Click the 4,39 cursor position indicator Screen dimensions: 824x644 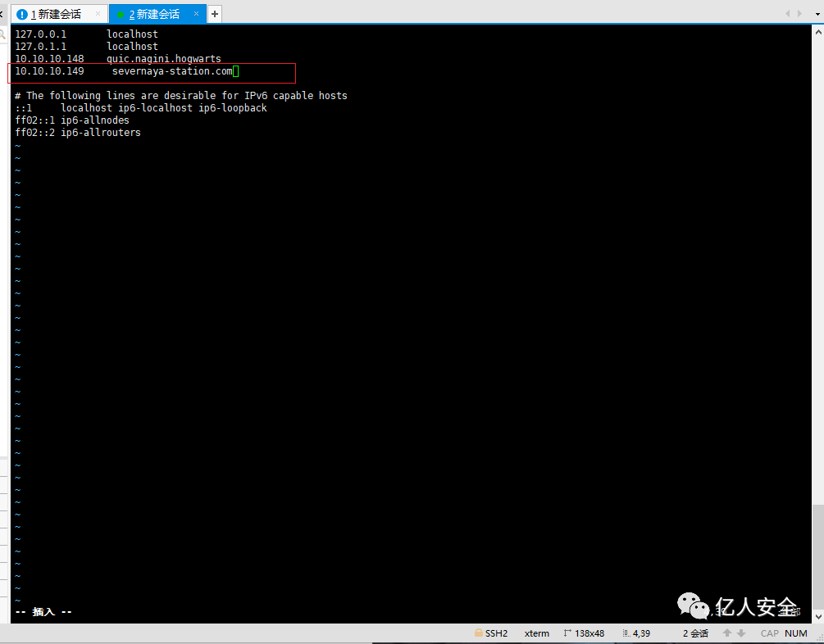click(x=642, y=633)
